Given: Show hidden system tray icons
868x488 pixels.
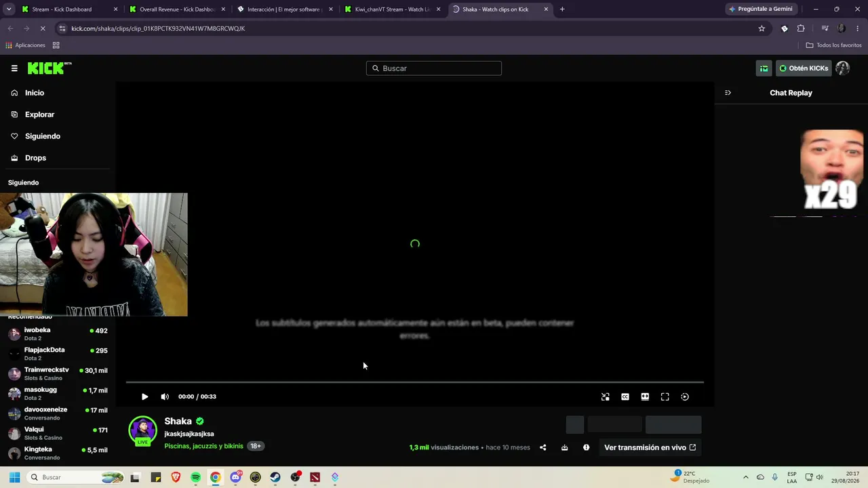Looking at the screenshot, I should tap(746, 477).
